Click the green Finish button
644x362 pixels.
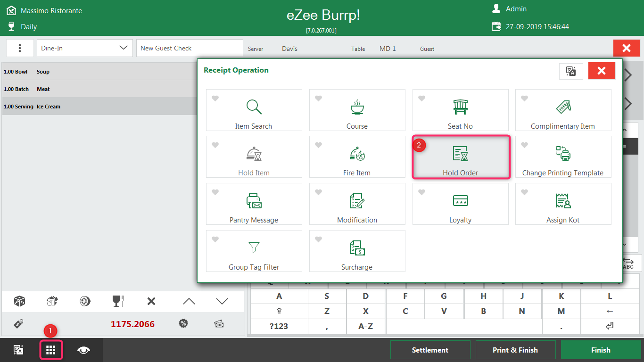tap(601, 350)
